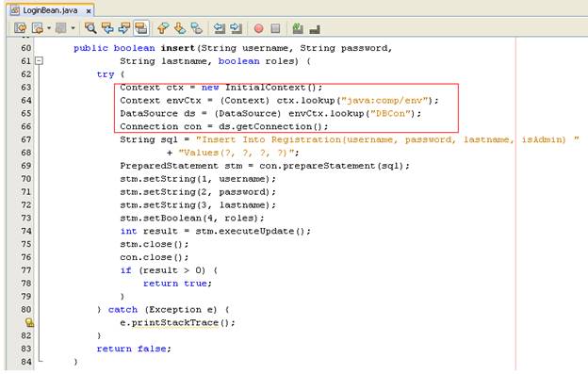The image size is (588, 374).
Task: Toggle Highlight Search in the toolbar
Action: (141, 28)
